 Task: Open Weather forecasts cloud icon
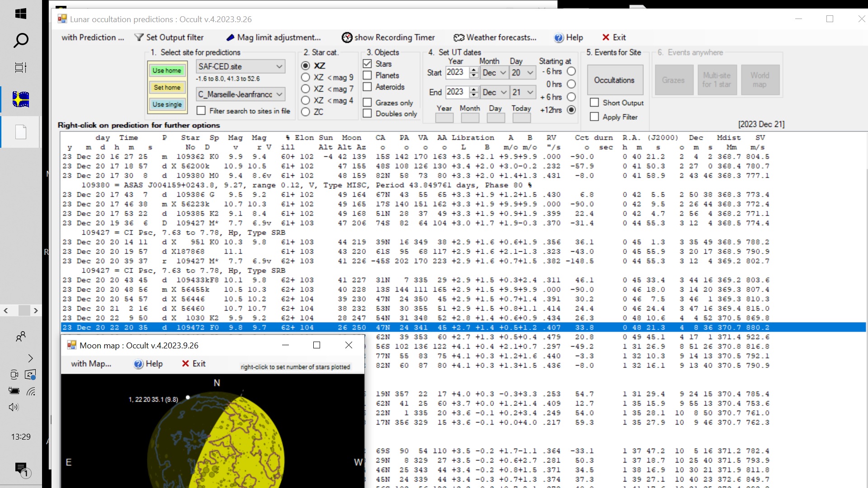click(x=459, y=38)
